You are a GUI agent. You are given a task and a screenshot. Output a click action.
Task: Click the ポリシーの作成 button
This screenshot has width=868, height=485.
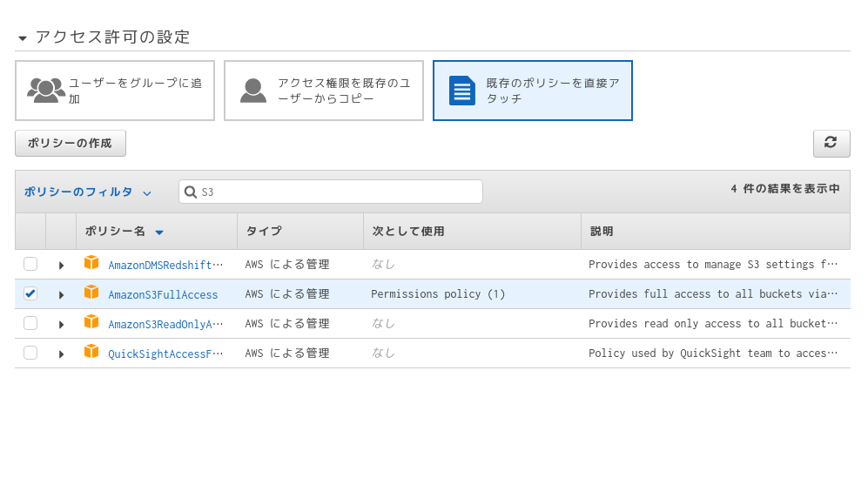point(71,144)
